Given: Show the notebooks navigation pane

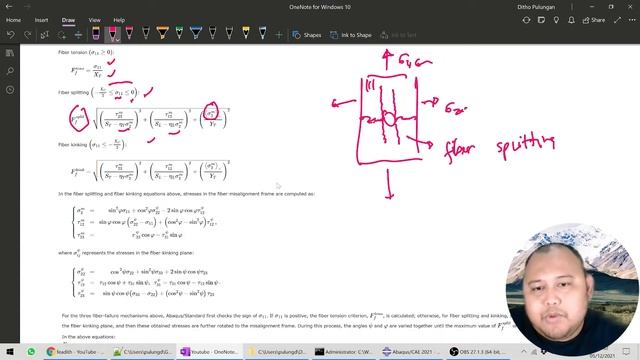Looking at the screenshot, I should [10, 53].
